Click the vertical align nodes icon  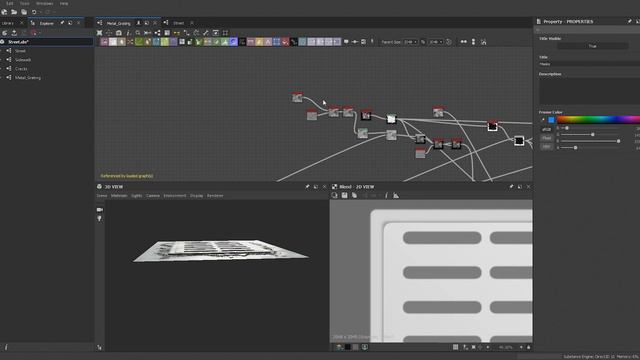473,42
